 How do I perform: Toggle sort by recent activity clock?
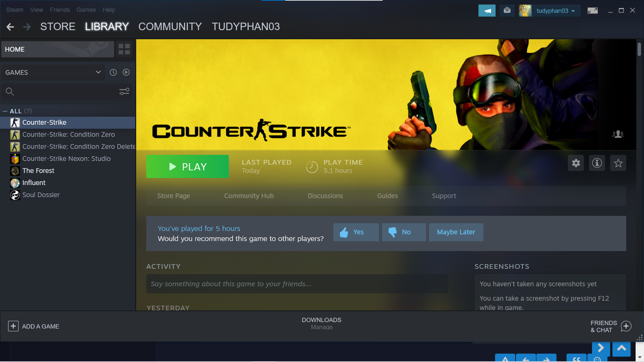click(113, 72)
